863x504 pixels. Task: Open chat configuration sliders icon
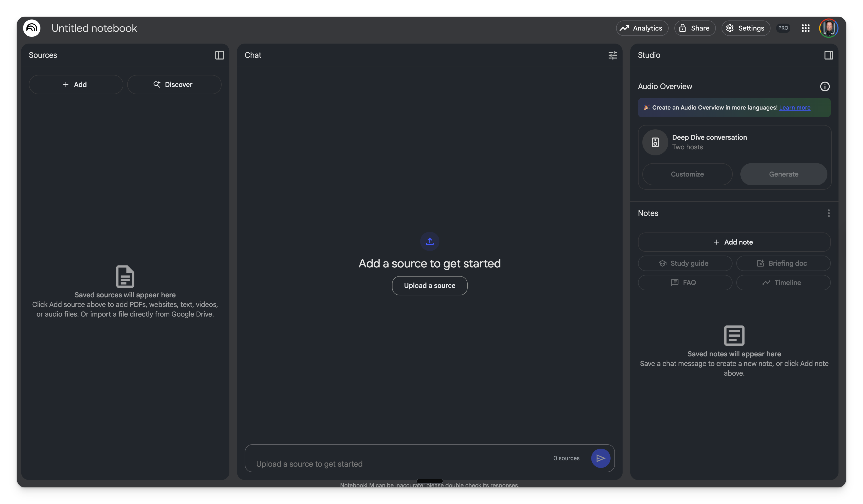tap(613, 55)
